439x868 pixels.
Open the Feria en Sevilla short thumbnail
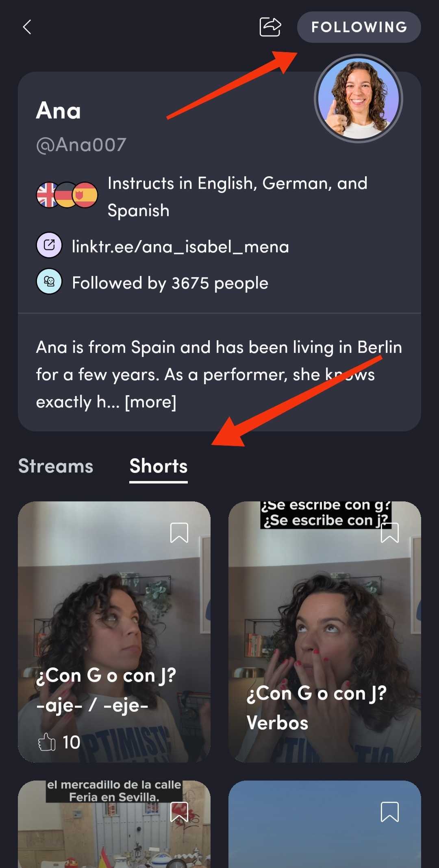pyautogui.click(x=114, y=824)
